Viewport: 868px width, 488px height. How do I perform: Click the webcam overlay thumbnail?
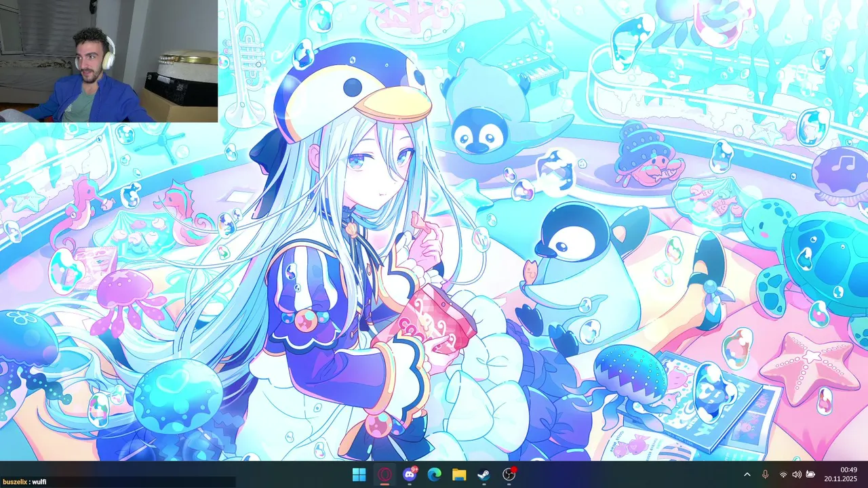tap(108, 61)
